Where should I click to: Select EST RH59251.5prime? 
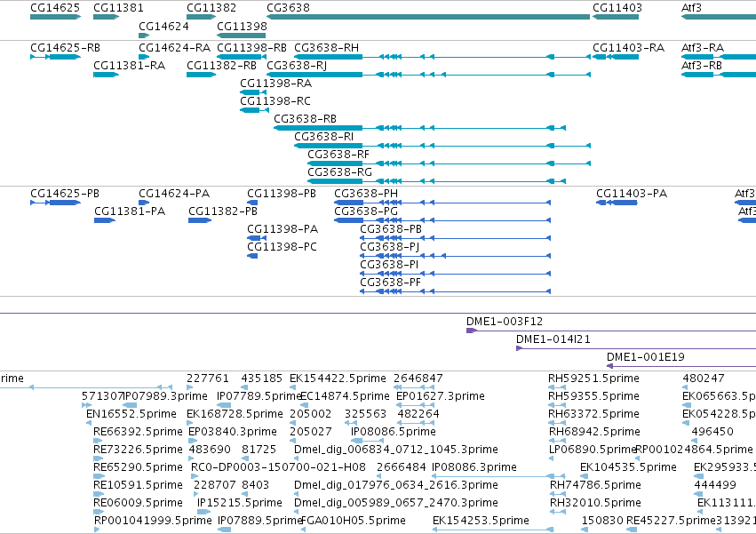click(593, 379)
